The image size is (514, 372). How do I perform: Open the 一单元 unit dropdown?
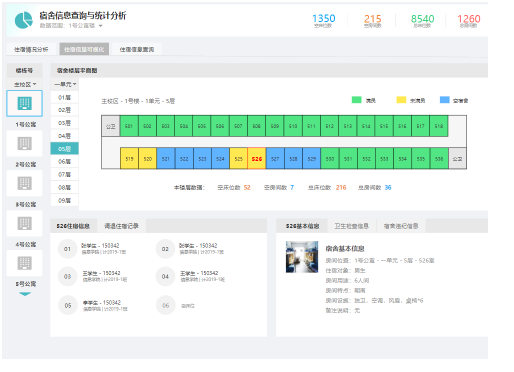(65, 84)
